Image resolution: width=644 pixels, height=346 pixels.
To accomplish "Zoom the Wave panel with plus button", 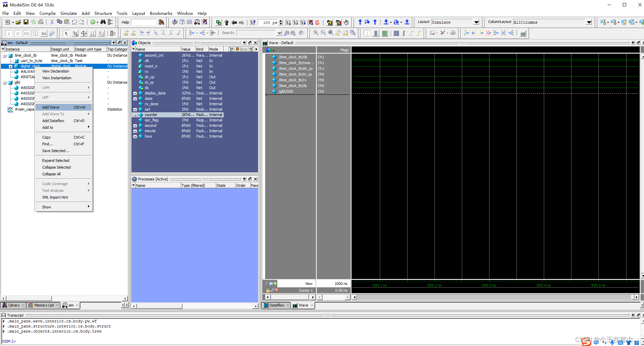I will point(633,43).
